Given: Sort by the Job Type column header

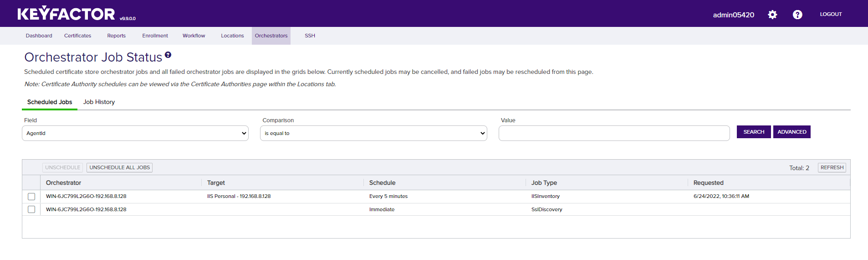Looking at the screenshot, I should tap(544, 182).
